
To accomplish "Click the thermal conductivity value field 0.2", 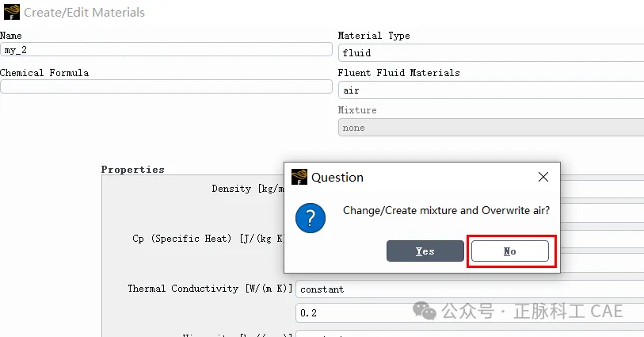I will [x=470, y=313].
